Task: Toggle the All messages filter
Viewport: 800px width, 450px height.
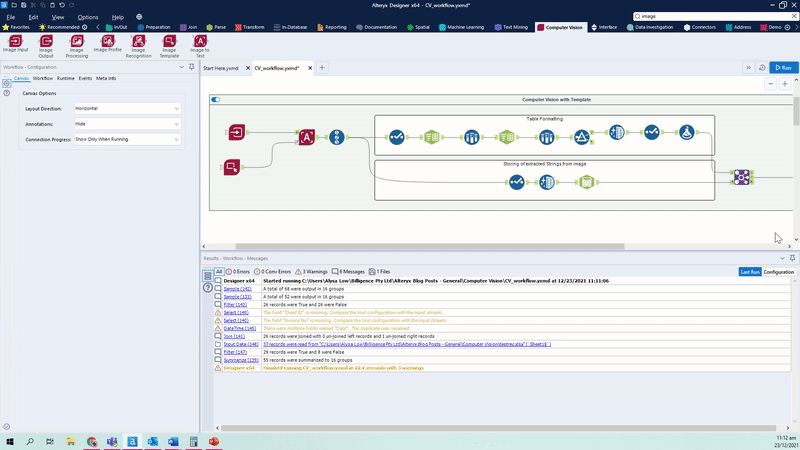Action: coord(219,272)
